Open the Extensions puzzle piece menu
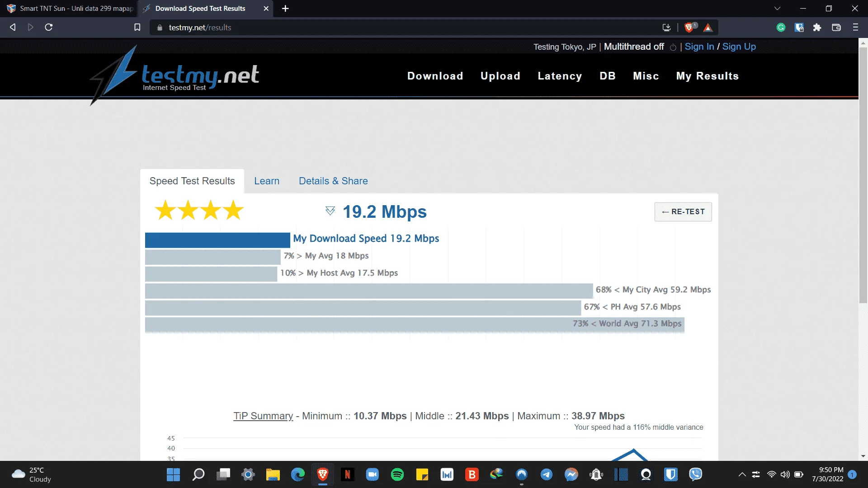Screen dimensions: 868x488 pyautogui.click(x=817, y=28)
